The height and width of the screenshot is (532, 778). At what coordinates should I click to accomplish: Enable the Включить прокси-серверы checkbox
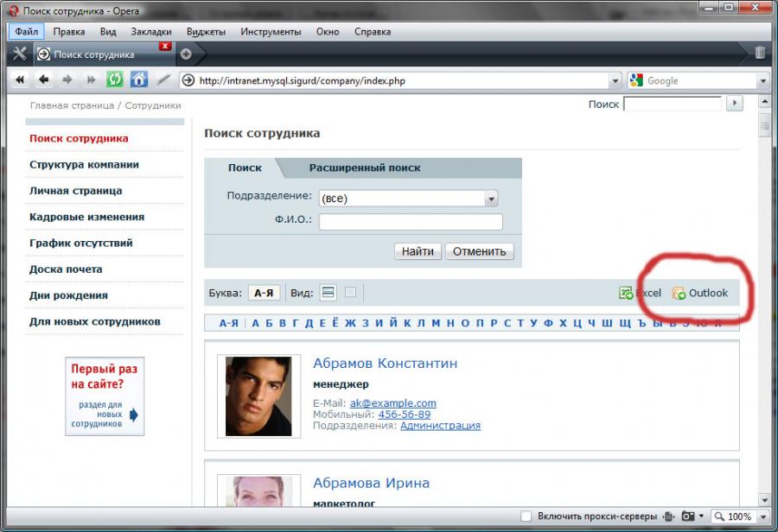pos(526,516)
